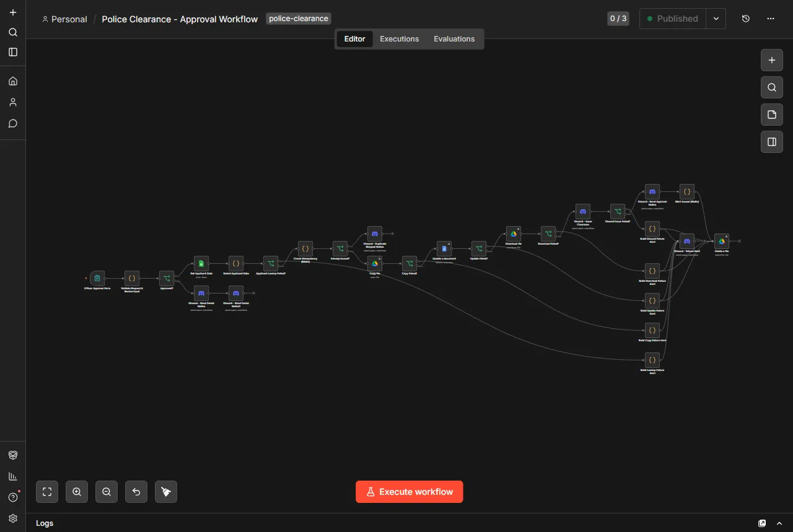Screen dimensions: 793x532
Task: Switch to the Evaluations tab
Action: [x=454, y=39]
